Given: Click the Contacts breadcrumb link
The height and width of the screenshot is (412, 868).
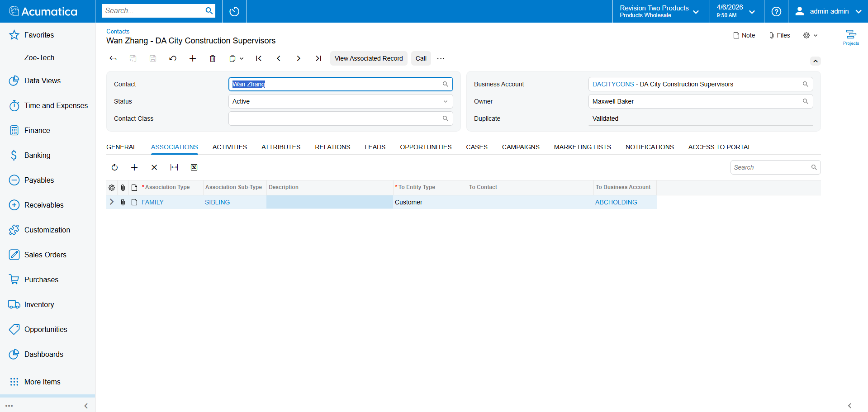Looking at the screenshot, I should point(118,31).
